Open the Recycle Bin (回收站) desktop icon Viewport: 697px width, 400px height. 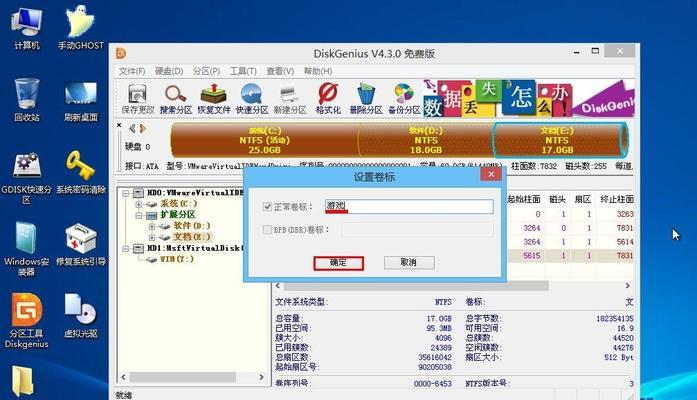coord(27,100)
